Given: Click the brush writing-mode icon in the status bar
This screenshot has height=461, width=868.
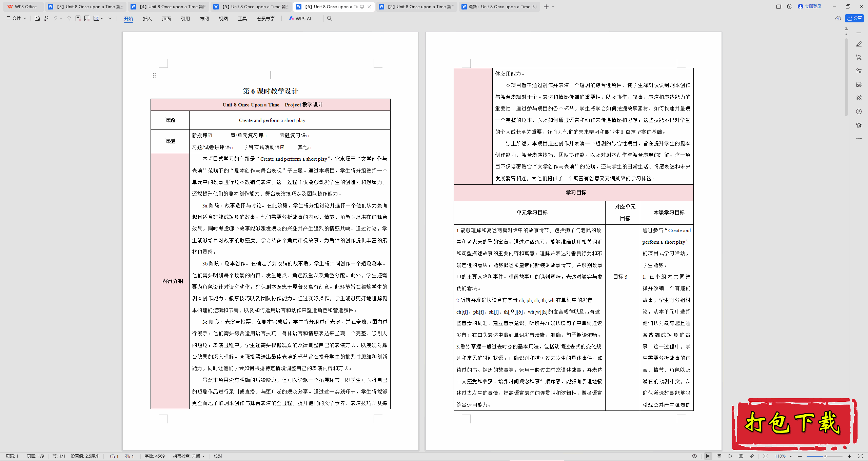Looking at the screenshot, I should click(x=752, y=456).
